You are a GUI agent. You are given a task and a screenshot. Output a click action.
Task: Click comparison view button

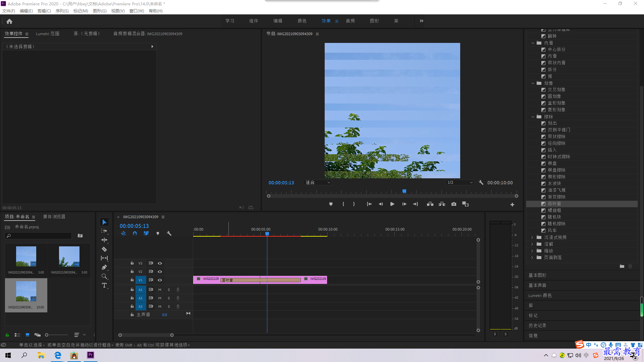pyautogui.click(x=465, y=204)
